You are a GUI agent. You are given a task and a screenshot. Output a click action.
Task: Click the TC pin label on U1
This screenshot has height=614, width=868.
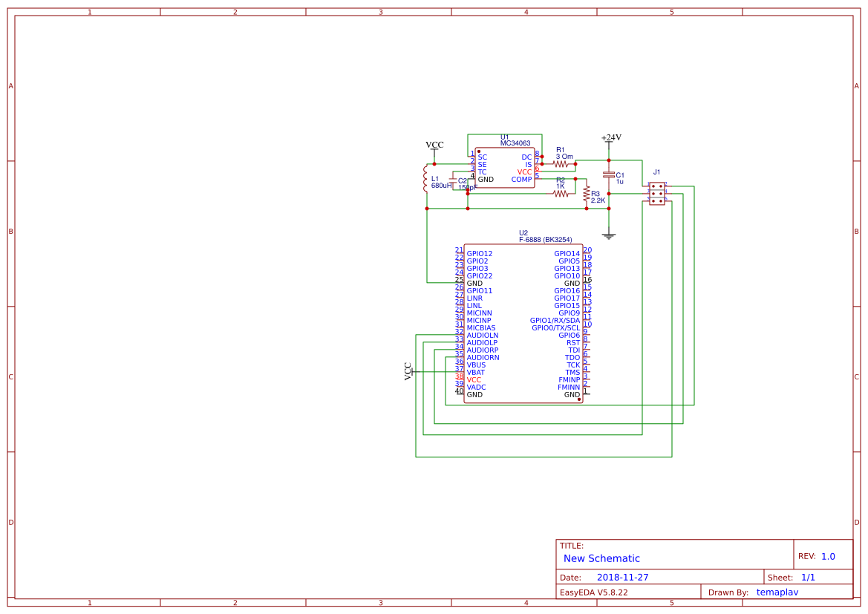pos(482,172)
